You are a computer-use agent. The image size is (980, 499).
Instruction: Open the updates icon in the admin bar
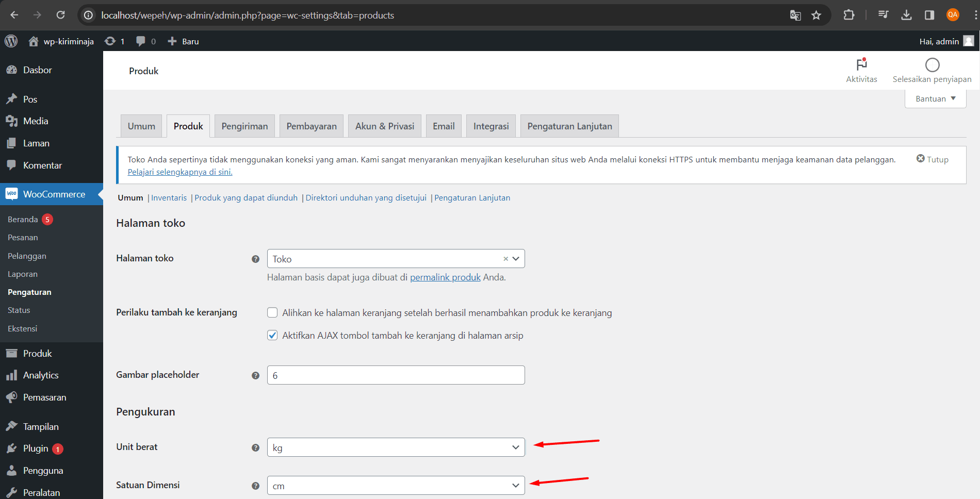tap(109, 41)
